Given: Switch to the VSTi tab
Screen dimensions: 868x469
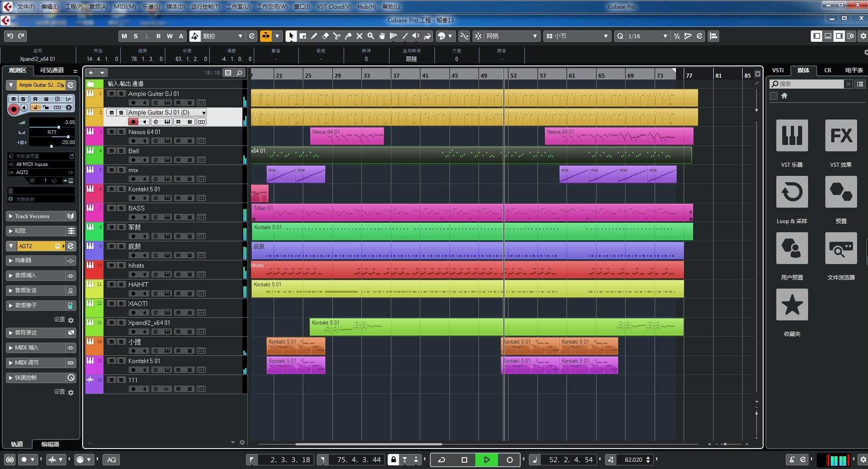Looking at the screenshot, I should pos(778,70).
